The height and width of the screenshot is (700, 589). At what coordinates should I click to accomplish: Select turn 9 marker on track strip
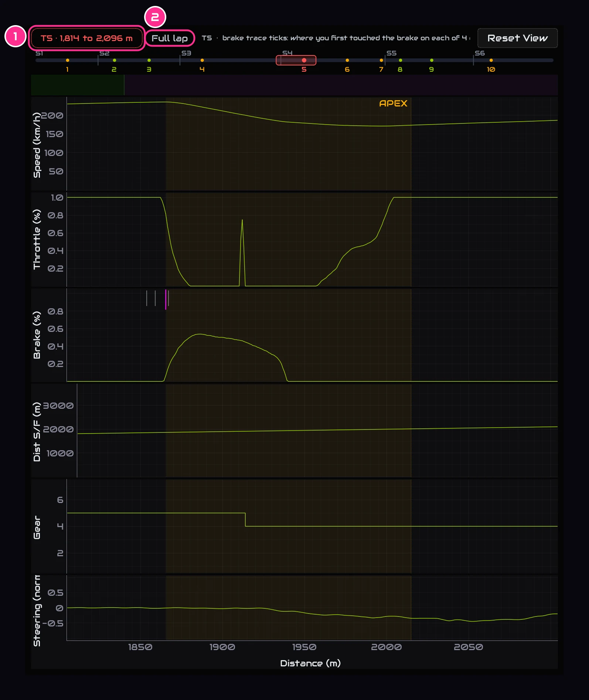(432, 60)
